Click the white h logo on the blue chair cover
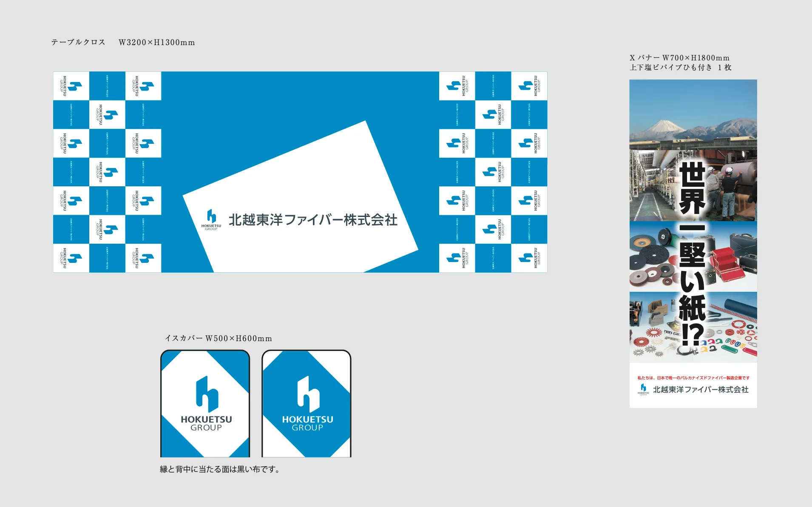Viewport: 812px width, 507px height. pyautogui.click(x=308, y=394)
